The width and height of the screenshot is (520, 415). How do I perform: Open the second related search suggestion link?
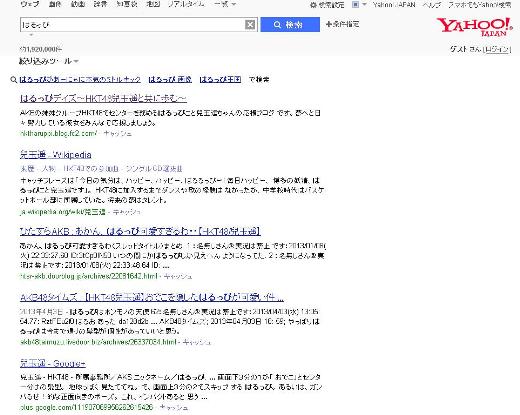[170, 79]
